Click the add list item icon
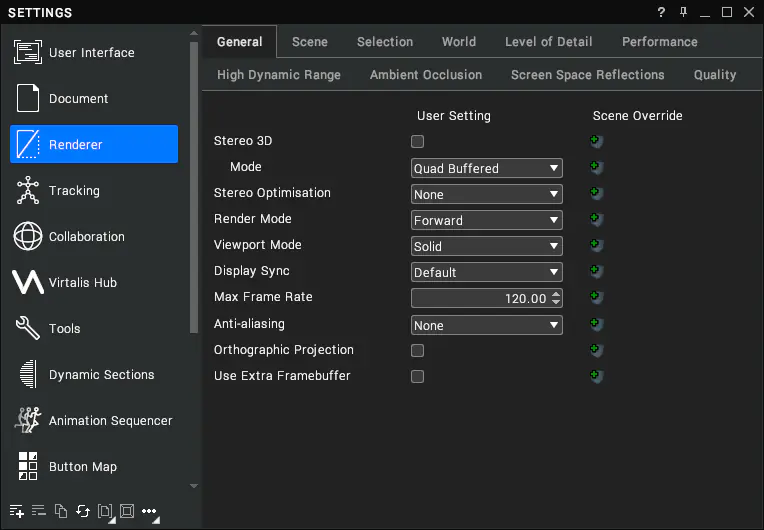 coord(17,511)
